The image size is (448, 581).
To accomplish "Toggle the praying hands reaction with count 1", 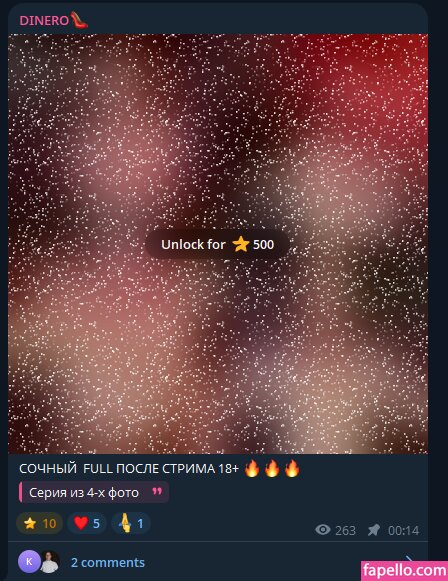I will [x=131, y=523].
